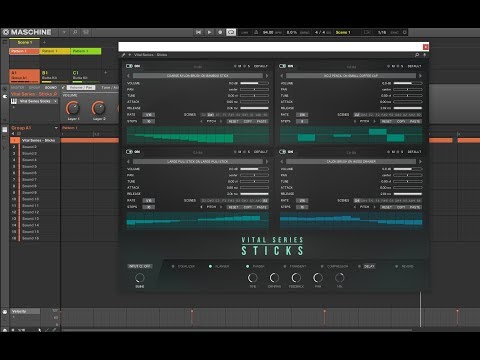Click the 4/4 time signature value

[x=320, y=32]
